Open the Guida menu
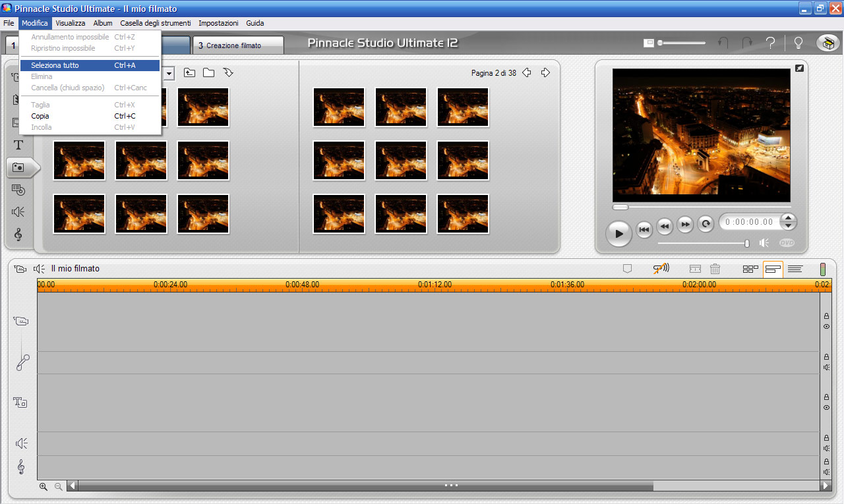844x504 pixels. click(x=255, y=23)
